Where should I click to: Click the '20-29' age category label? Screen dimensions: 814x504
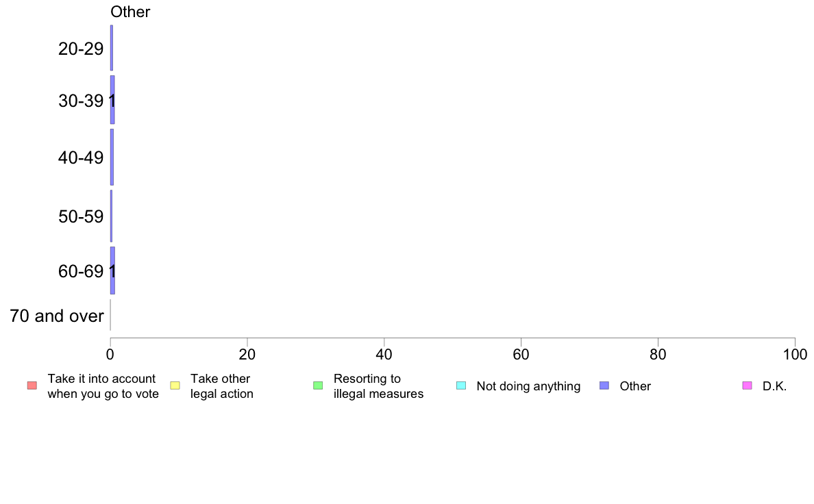(x=81, y=49)
